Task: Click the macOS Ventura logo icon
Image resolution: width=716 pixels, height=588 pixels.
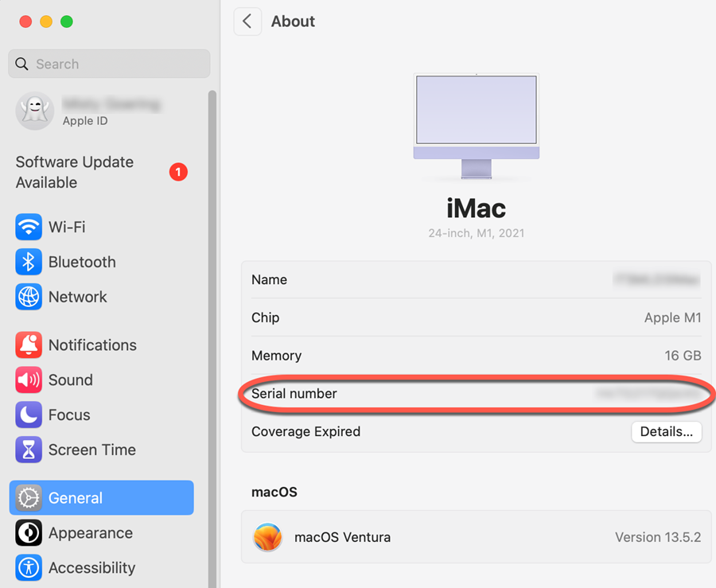Action: pos(267,537)
